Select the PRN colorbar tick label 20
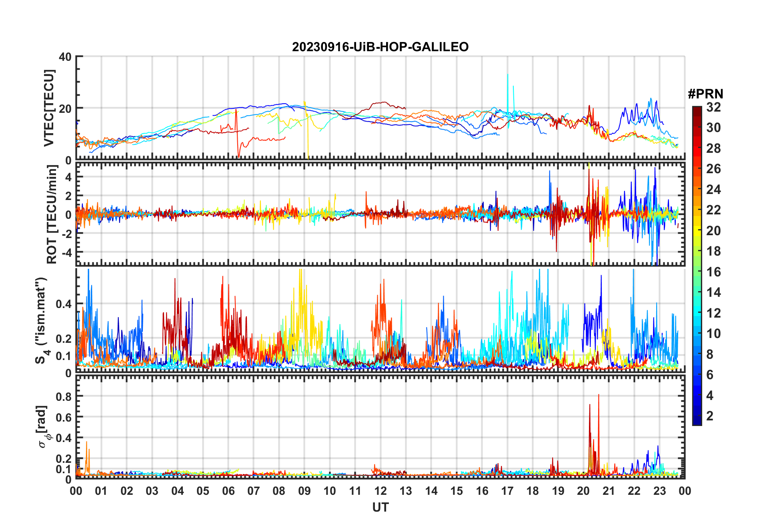 (x=713, y=230)
